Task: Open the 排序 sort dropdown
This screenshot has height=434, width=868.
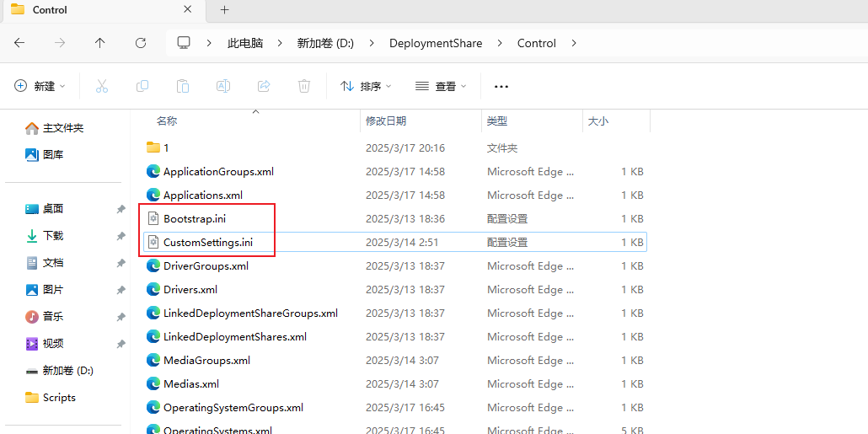Action: pos(366,86)
